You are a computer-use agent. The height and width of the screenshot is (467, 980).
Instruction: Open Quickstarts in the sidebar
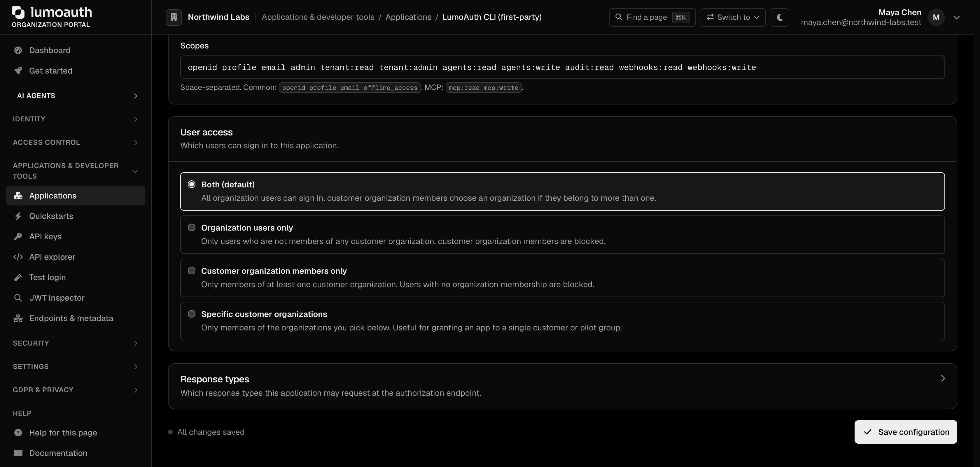click(x=75, y=216)
